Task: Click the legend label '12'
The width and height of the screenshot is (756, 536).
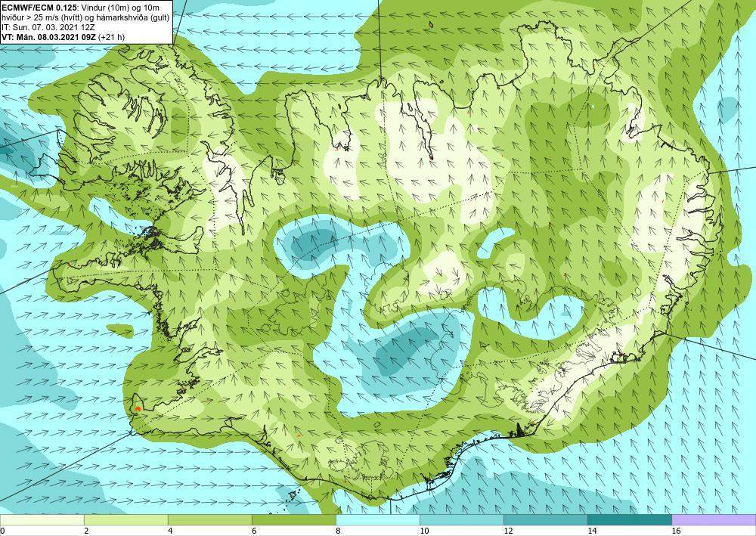Action: 508,531
